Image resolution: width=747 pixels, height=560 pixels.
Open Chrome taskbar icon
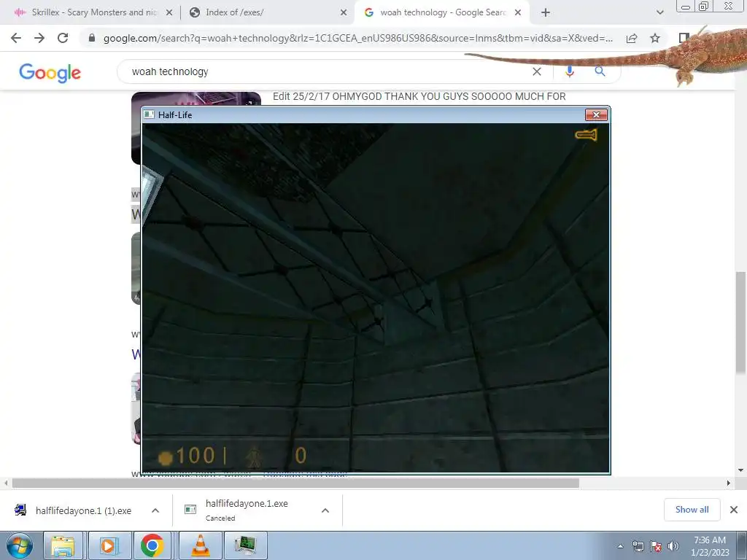[152, 545]
